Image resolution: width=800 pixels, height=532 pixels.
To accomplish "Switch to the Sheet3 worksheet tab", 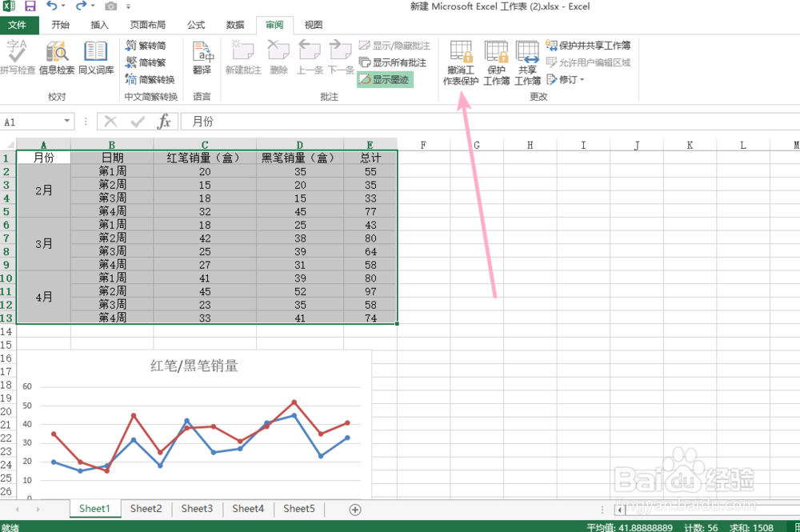I will [x=196, y=509].
